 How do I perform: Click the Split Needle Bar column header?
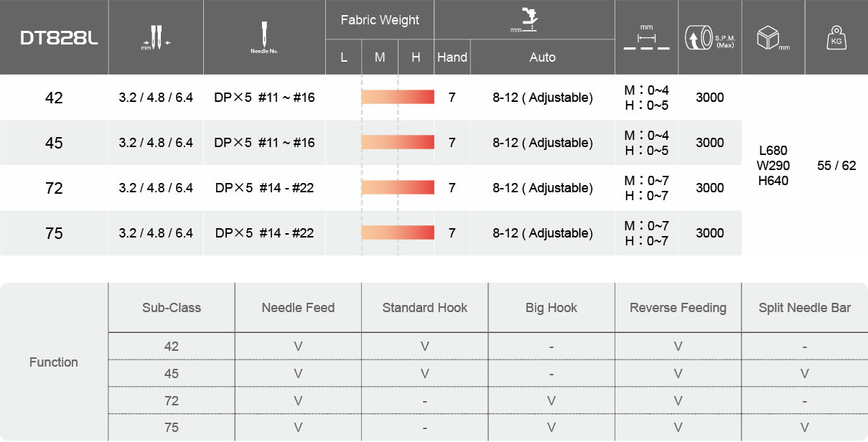point(804,308)
